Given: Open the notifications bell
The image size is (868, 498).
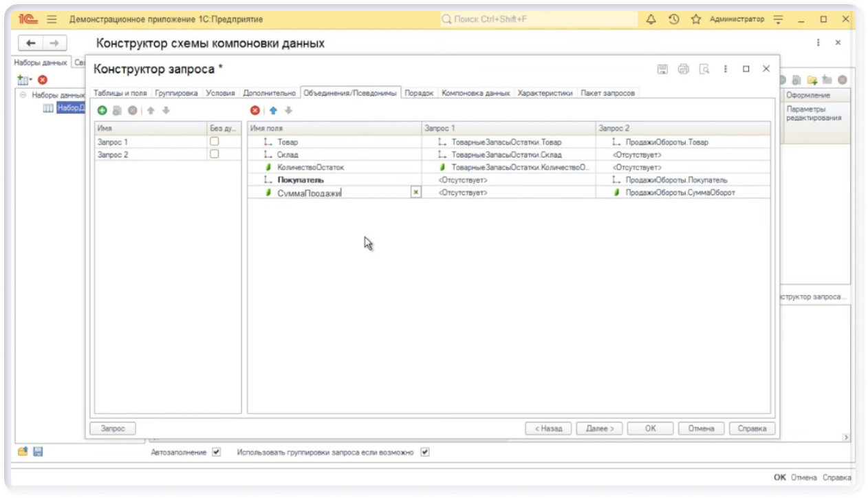Looking at the screenshot, I should pos(651,19).
